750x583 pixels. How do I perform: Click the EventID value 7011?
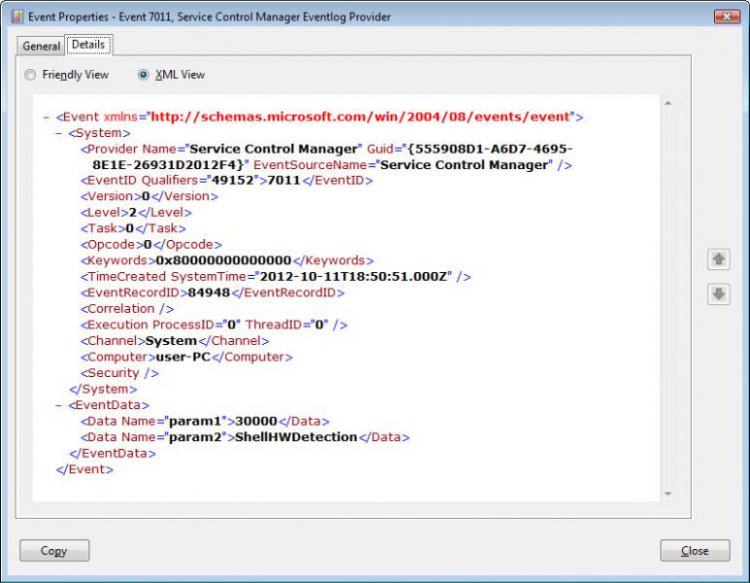click(284, 180)
